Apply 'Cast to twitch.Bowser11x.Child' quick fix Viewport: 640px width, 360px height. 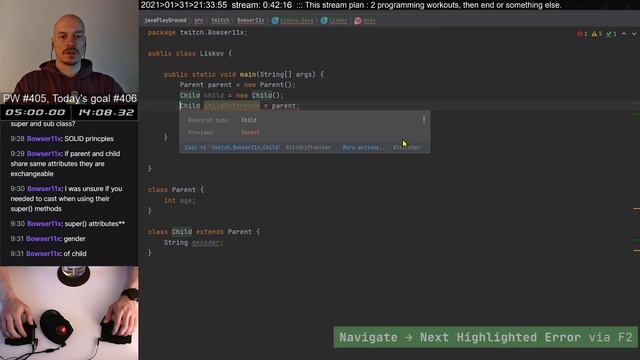(x=232, y=147)
